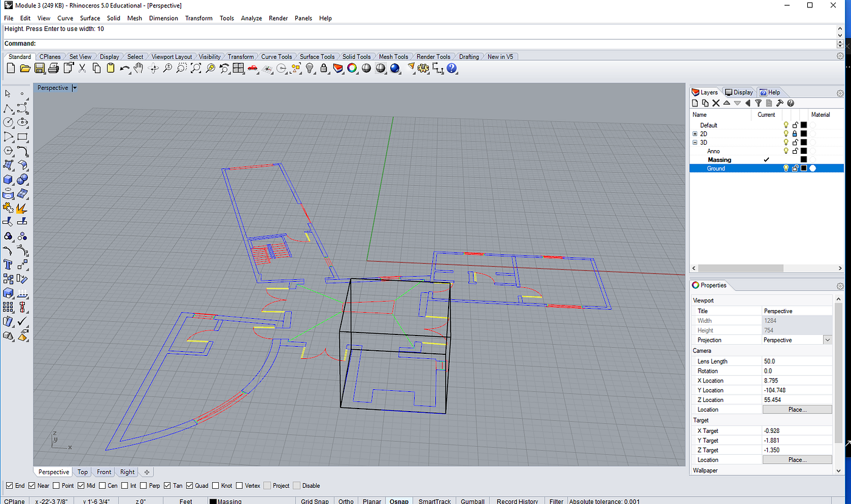This screenshot has height=504, width=851.
Task: Open the Curve menu
Action: coord(65,18)
